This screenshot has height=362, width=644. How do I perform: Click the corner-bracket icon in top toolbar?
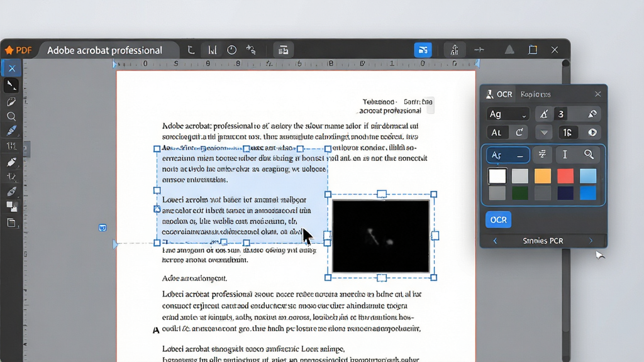point(191,50)
